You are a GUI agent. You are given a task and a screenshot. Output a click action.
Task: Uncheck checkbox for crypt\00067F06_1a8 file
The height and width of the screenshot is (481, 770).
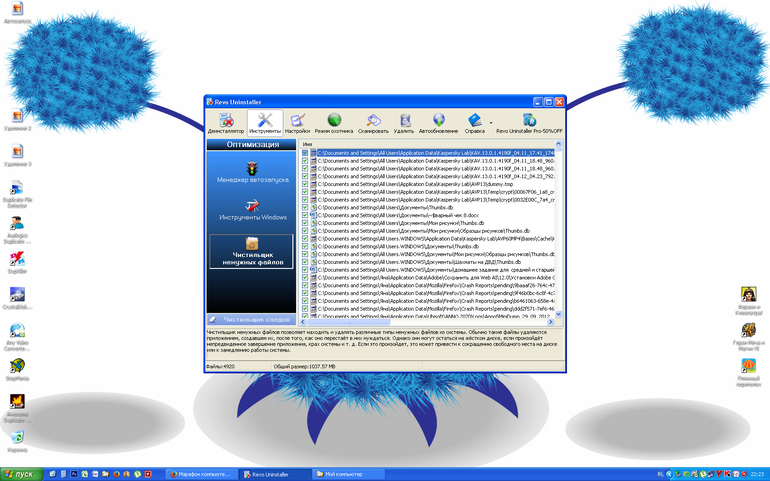coord(305,192)
